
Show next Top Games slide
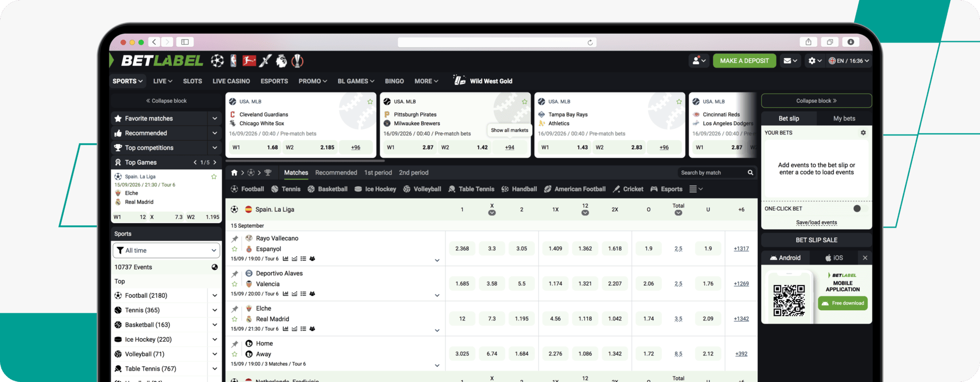point(215,162)
